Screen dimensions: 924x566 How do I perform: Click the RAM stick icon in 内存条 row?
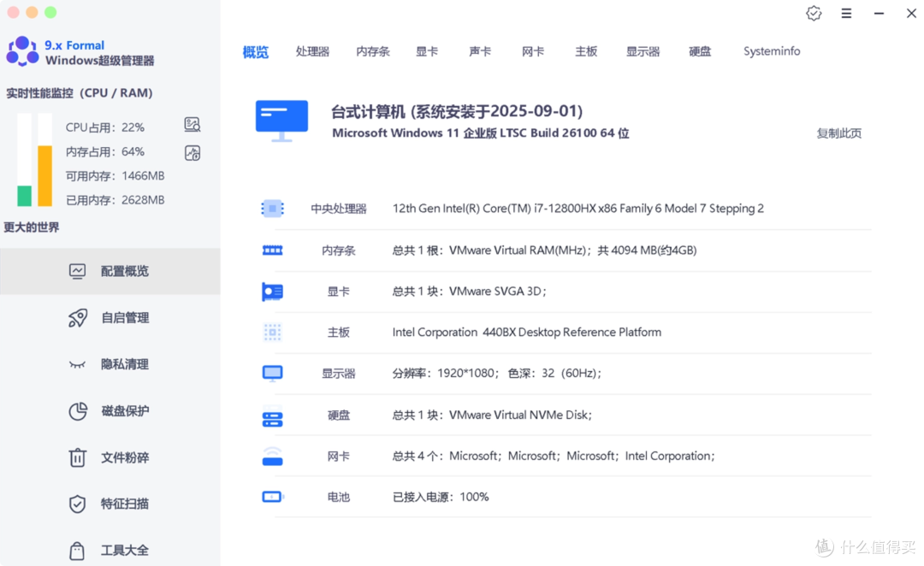(272, 251)
